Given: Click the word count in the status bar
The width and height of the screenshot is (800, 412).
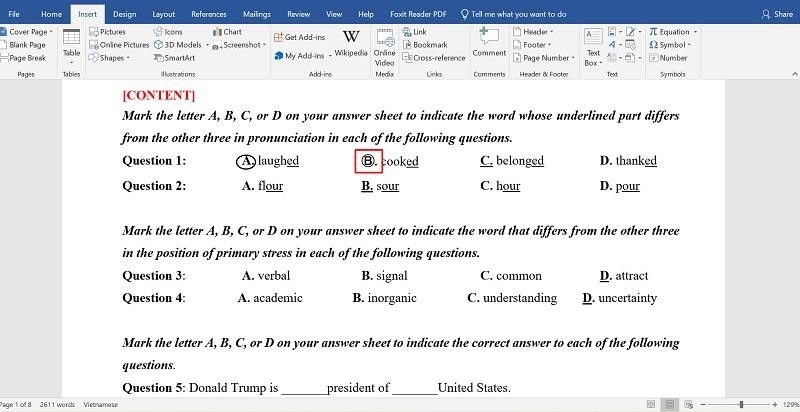Looking at the screenshot, I should [x=57, y=405].
